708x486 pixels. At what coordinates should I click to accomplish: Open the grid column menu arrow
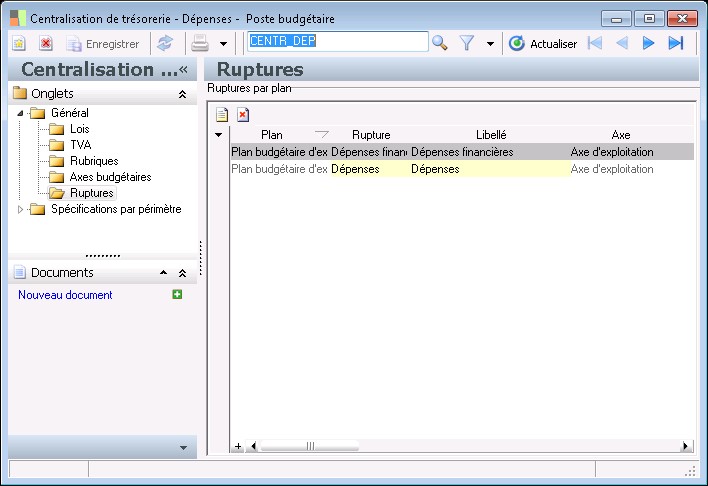click(219, 135)
